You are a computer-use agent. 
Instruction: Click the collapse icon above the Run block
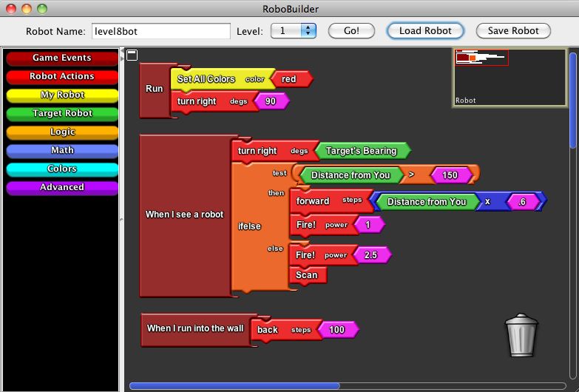coord(132,55)
